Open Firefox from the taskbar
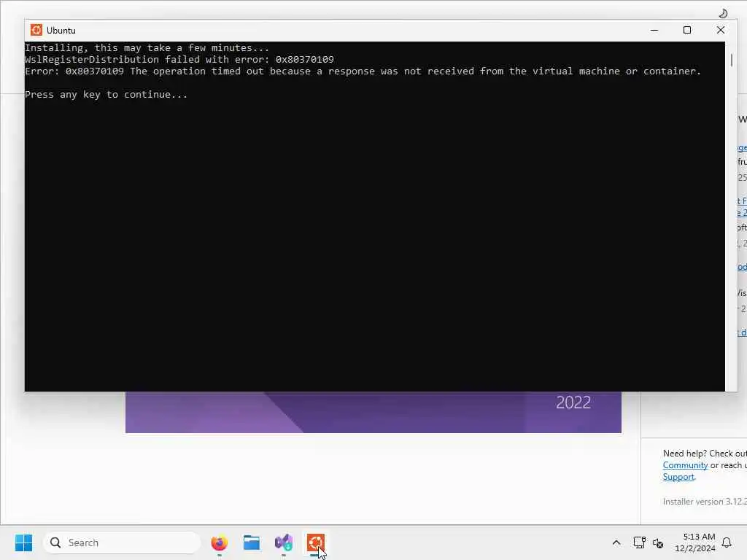Viewport: 747px width, 560px height. (x=219, y=542)
